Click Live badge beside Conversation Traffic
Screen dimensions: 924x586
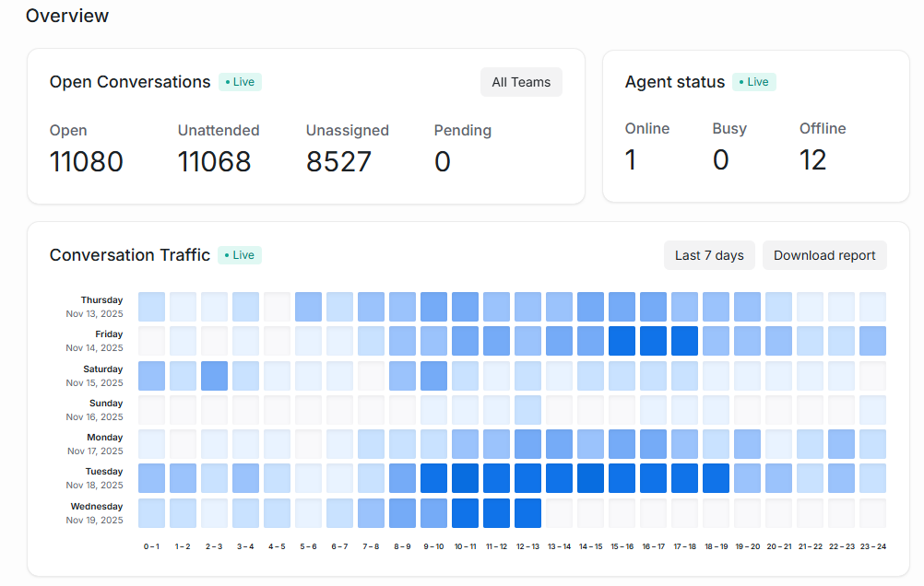(x=240, y=255)
